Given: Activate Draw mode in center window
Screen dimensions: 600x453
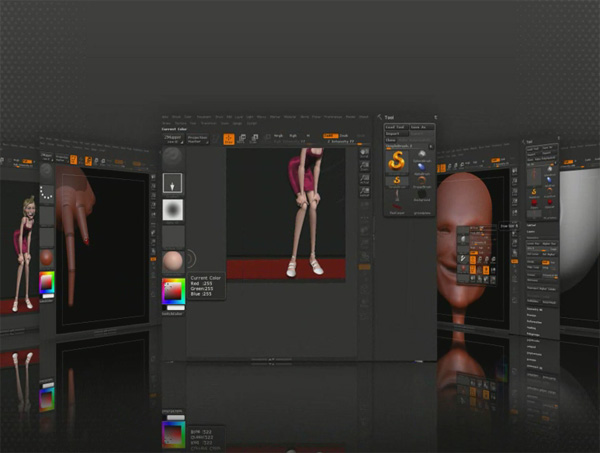Looking at the screenshot, I should (229, 139).
